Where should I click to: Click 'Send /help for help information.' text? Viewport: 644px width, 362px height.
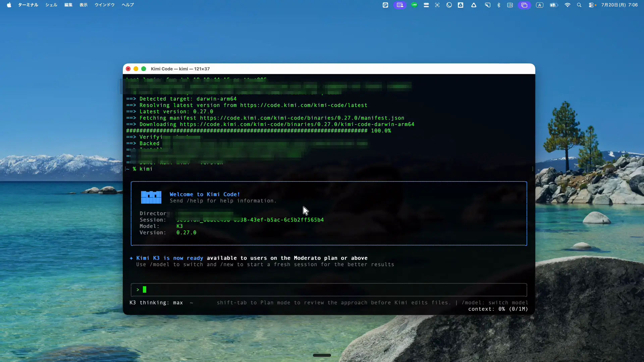point(223,201)
